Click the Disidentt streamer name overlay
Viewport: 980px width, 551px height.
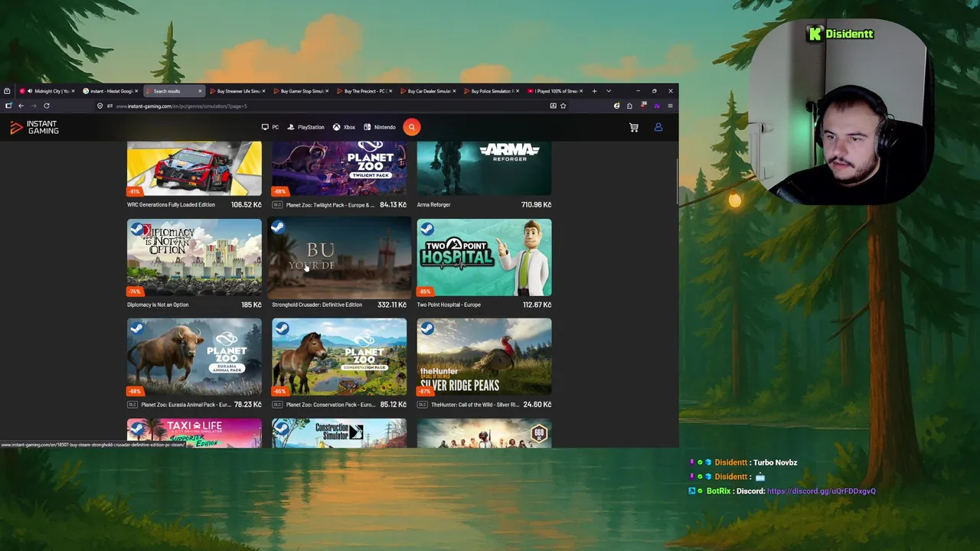click(x=849, y=34)
